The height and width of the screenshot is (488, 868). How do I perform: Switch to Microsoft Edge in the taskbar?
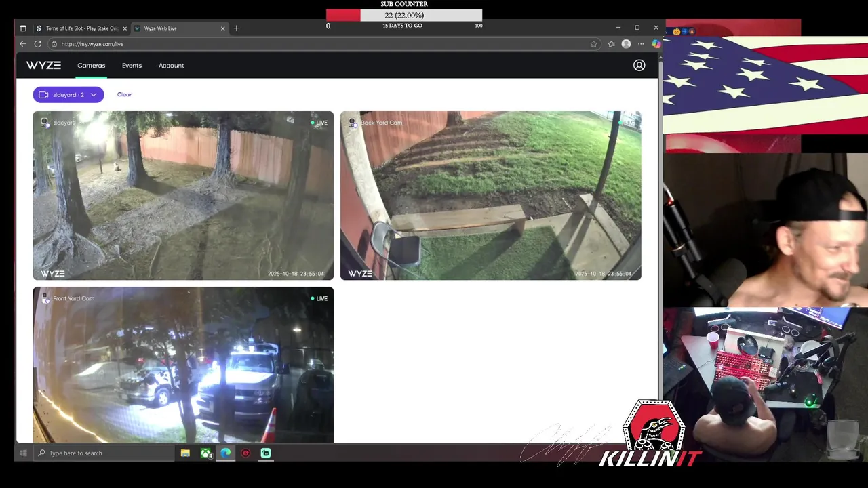(225, 453)
